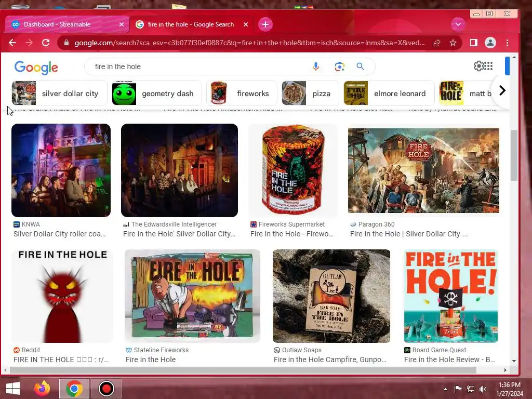Open a new tab with the plus button
Screen dimensions: 532x399
(x=265, y=24)
